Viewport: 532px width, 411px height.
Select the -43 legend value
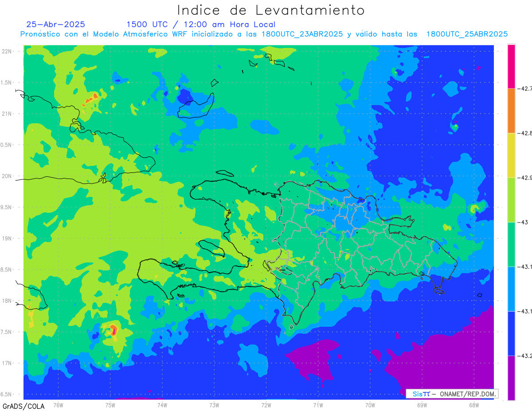[524, 222]
